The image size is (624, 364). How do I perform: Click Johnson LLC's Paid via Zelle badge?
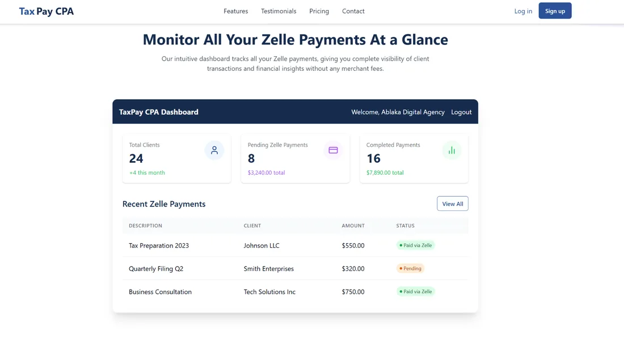(415, 246)
